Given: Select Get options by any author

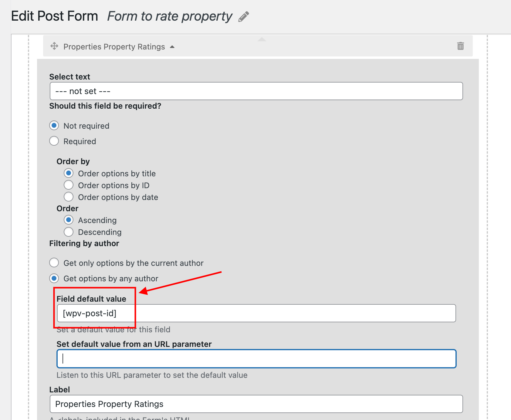Looking at the screenshot, I should [54, 278].
